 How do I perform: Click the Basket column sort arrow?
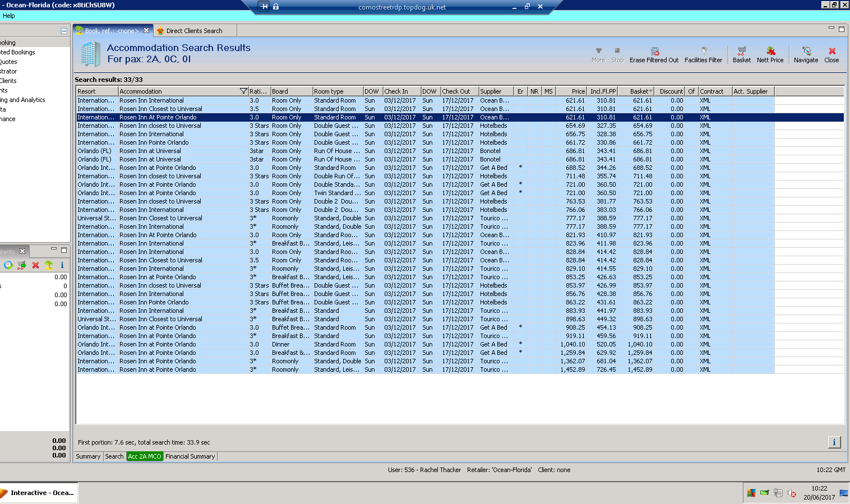tap(650, 91)
